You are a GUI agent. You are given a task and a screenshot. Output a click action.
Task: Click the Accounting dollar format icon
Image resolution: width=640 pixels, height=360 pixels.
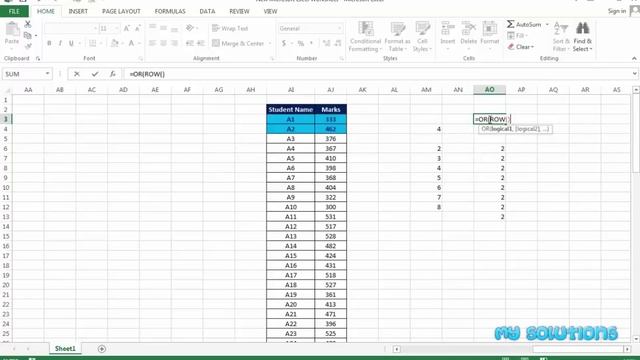(x=284, y=43)
